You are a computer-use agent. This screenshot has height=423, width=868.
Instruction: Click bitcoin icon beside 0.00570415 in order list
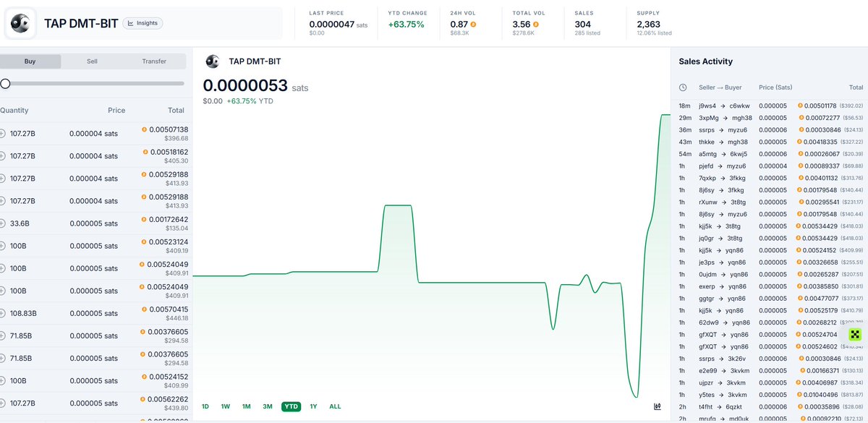point(144,309)
